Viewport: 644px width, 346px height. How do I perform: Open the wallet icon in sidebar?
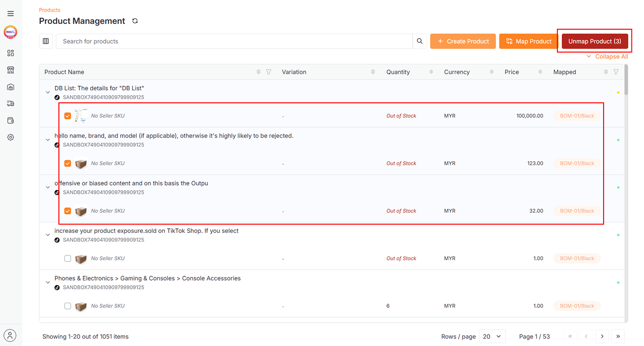[x=11, y=120]
